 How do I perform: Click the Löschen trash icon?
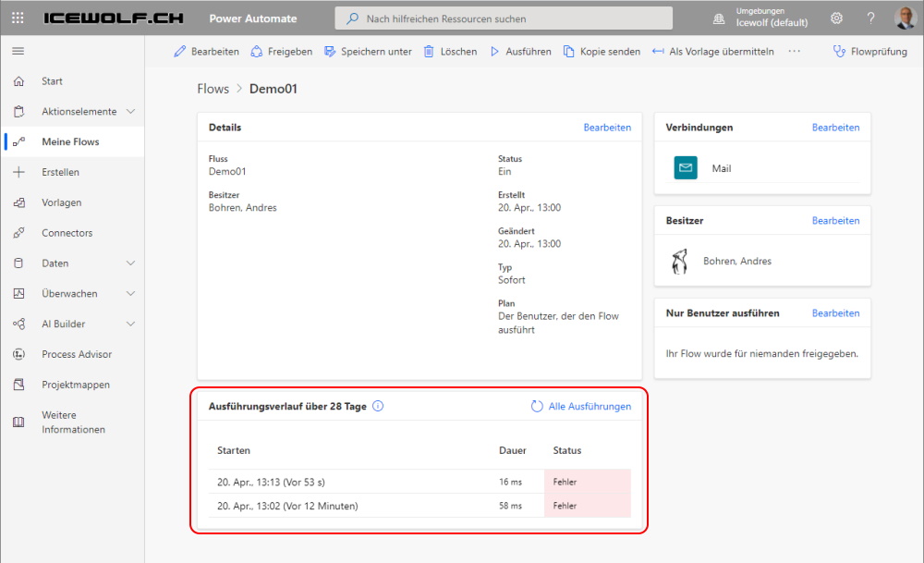pos(429,51)
